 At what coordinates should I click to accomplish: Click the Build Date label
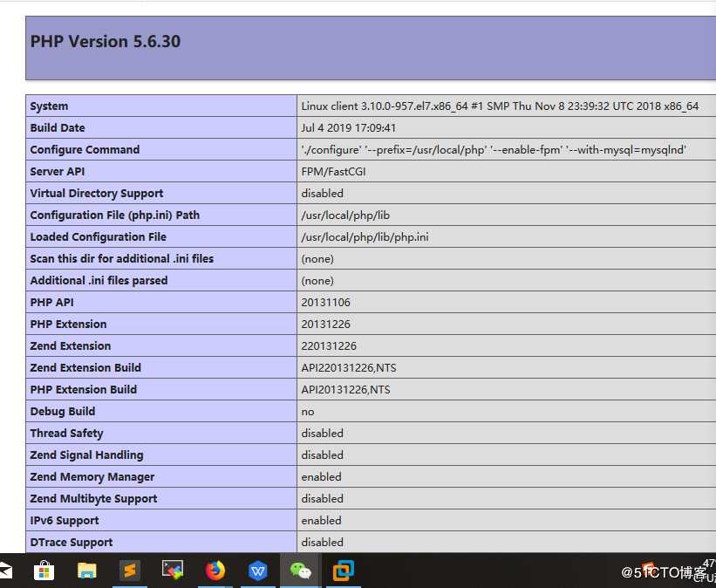click(x=58, y=128)
